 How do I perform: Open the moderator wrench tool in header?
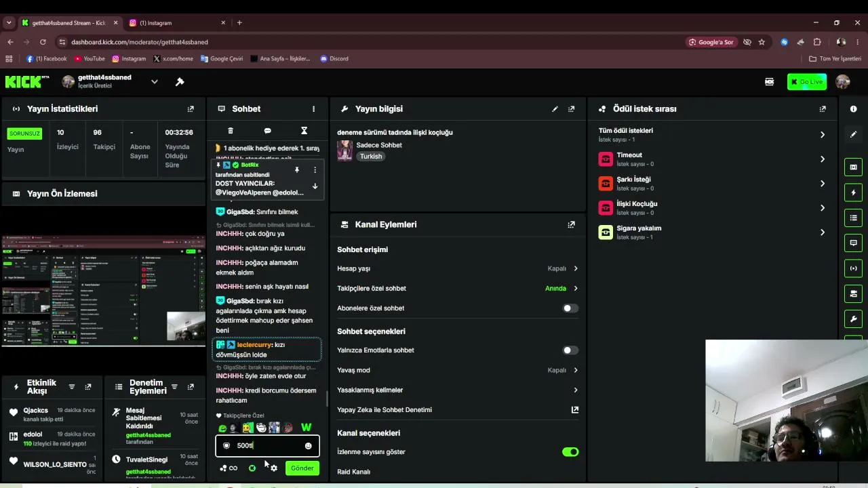180,82
